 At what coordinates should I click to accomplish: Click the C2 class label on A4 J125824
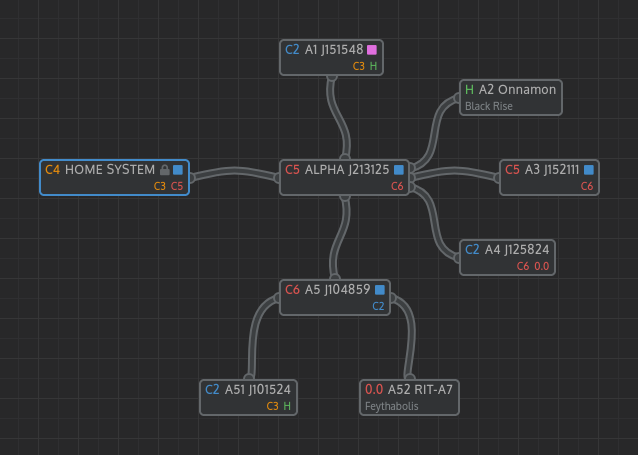[472, 249]
